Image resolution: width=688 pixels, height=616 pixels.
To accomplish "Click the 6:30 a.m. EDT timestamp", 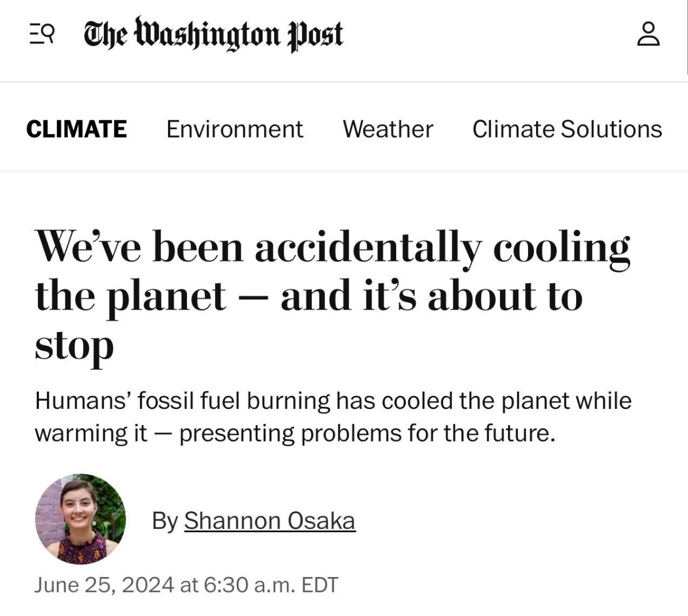I will click(x=270, y=585).
